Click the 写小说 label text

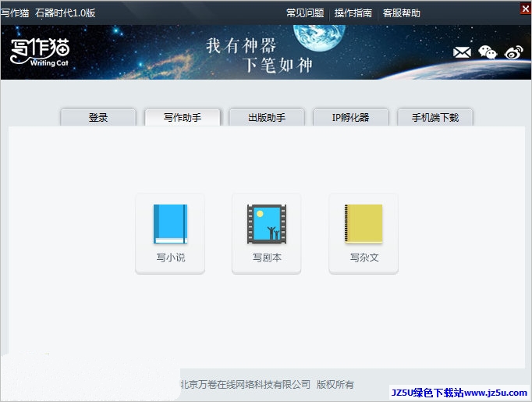[x=171, y=258]
